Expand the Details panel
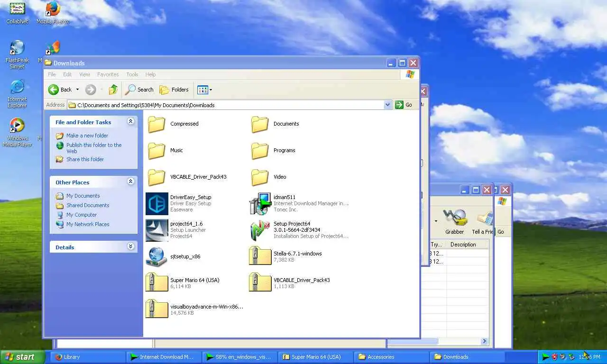The image size is (607, 364). pos(130,246)
